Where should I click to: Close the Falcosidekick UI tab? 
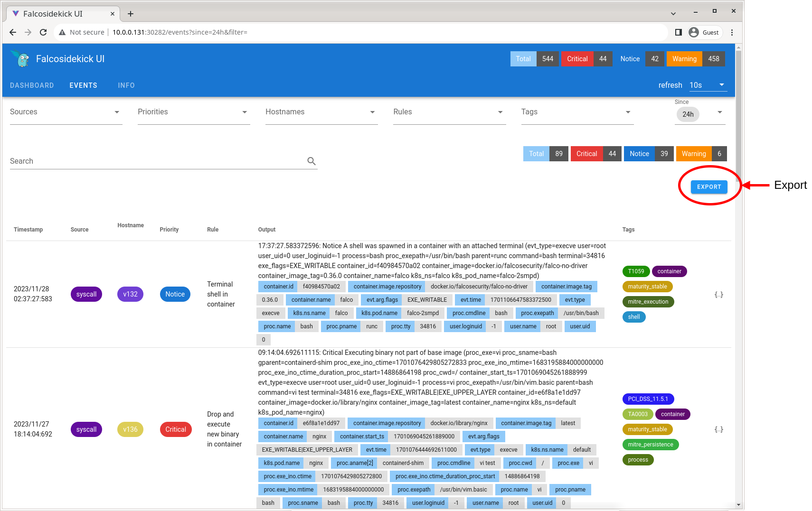click(113, 14)
